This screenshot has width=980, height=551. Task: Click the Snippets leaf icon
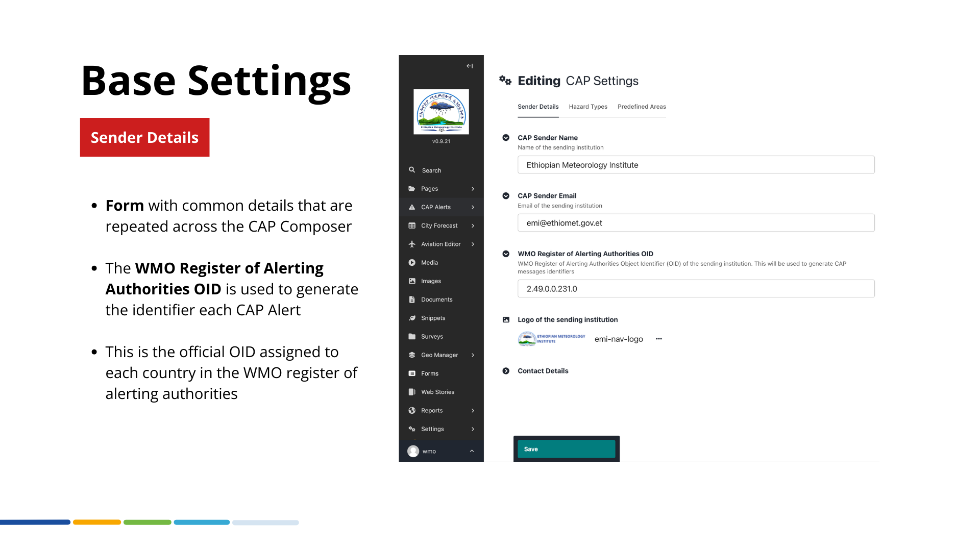[412, 318]
